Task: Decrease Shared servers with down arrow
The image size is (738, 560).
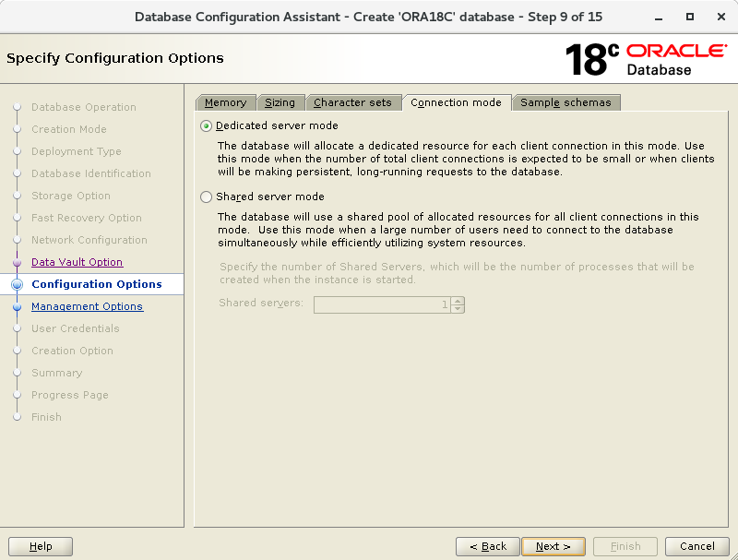Action: click(458, 309)
